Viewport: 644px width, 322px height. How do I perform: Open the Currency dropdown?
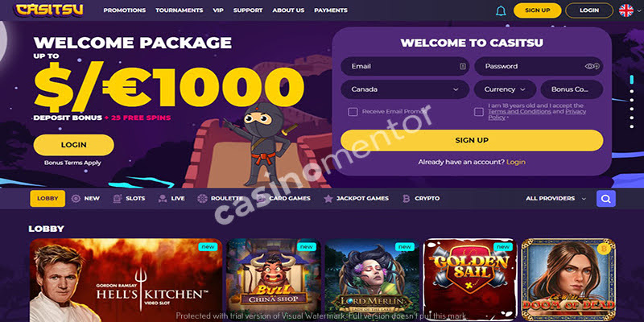[x=505, y=89]
